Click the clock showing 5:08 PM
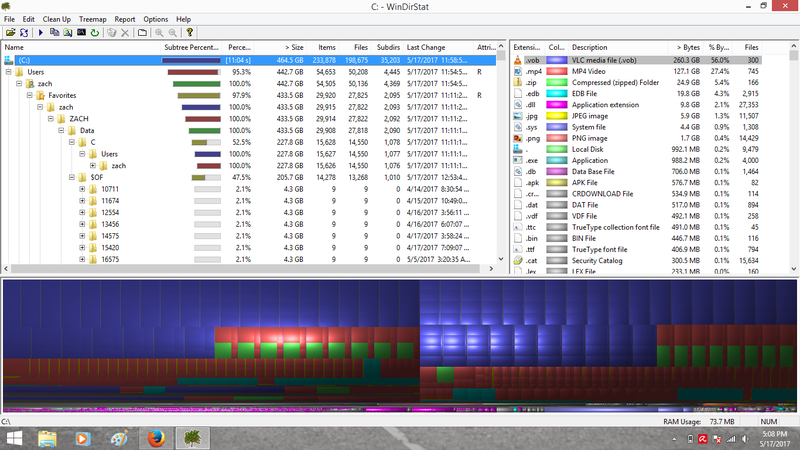Screen dimensions: 800x450 click(774, 434)
